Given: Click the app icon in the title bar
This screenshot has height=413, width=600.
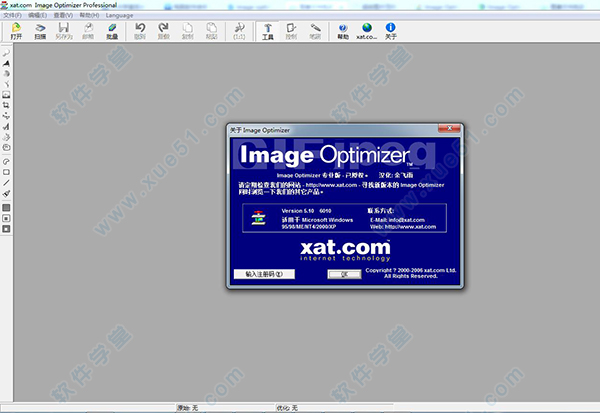Looking at the screenshot, I should [4, 5].
